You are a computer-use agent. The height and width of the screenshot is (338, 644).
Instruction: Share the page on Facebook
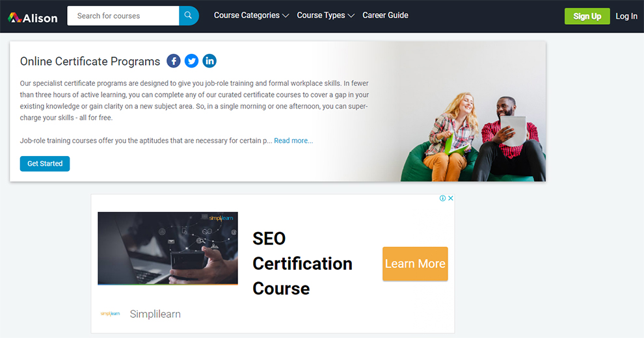[174, 61]
